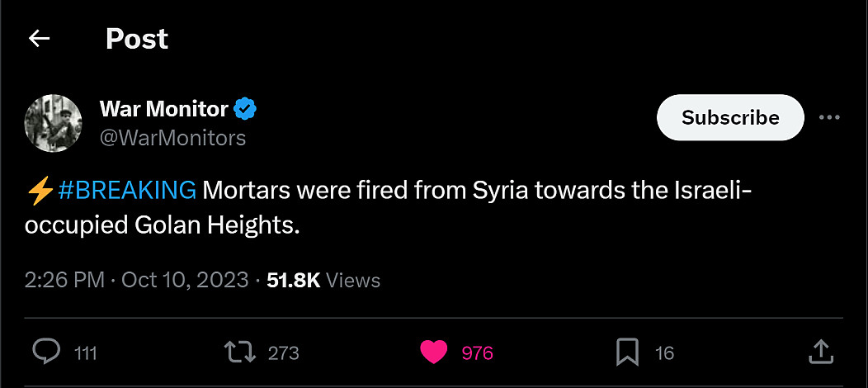This screenshot has height=388, width=868.
Task: Click the 111 replies count
Action: click(86, 353)
